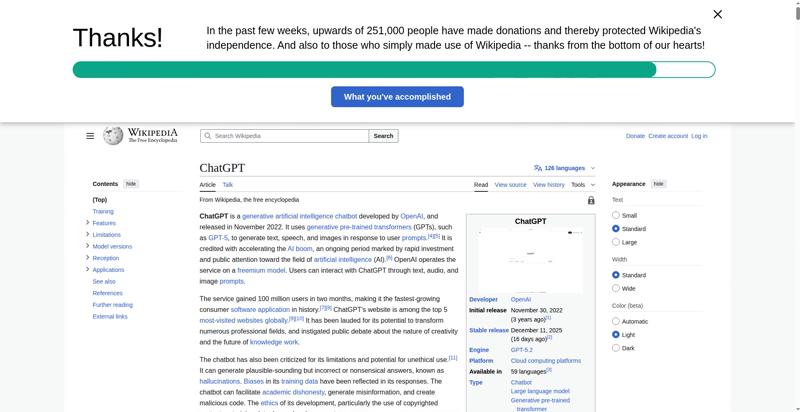Viewport: 800px width, 412px height.
Task: Click the page protection padlock icon
Action: tap(591, 200)
